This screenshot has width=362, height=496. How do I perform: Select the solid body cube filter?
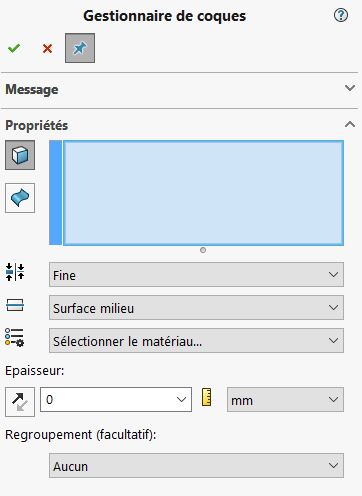pos(20,155)
